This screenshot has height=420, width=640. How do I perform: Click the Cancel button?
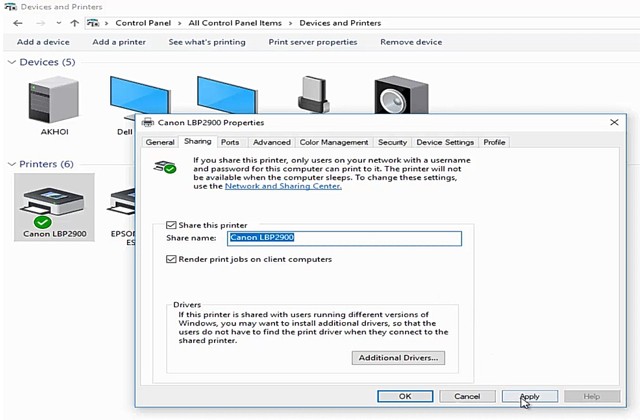(467, 396)
